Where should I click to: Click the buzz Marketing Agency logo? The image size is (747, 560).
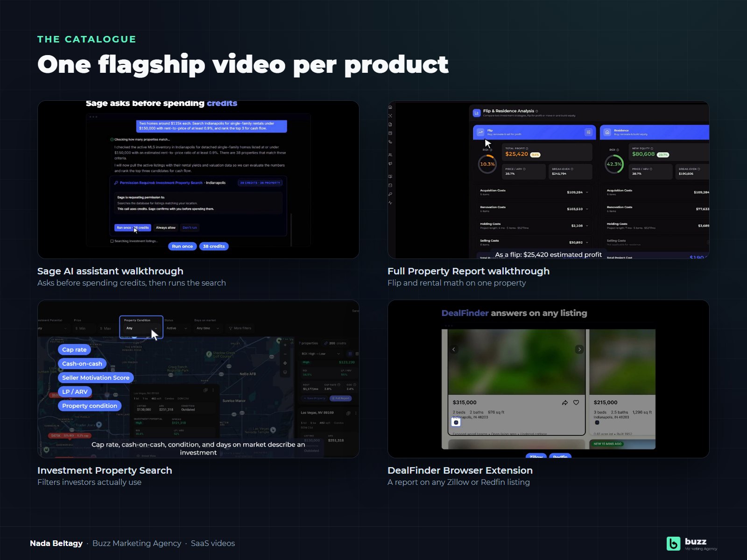[x=691, y=544]
